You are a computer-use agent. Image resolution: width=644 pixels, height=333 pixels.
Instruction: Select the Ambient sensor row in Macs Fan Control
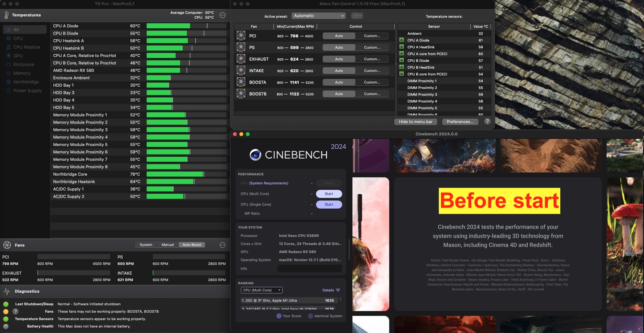pos(444,34)
